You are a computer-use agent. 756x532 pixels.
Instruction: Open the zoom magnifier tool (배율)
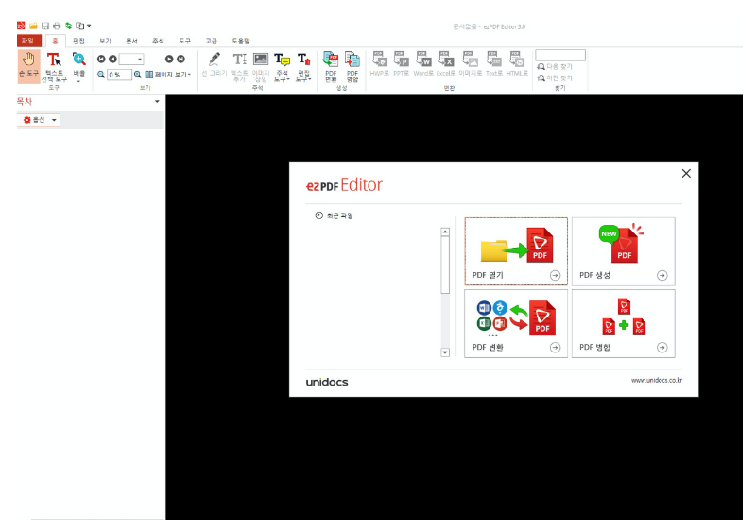click(79, 66)
